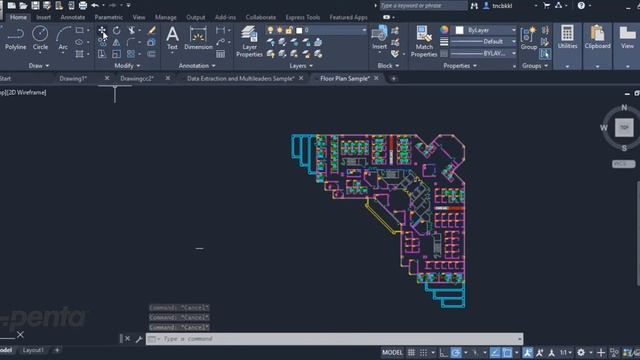This screenshot has height=360, width=640.
Task: Insert a table from Annotation panel
Action: [x=220, y=54]
